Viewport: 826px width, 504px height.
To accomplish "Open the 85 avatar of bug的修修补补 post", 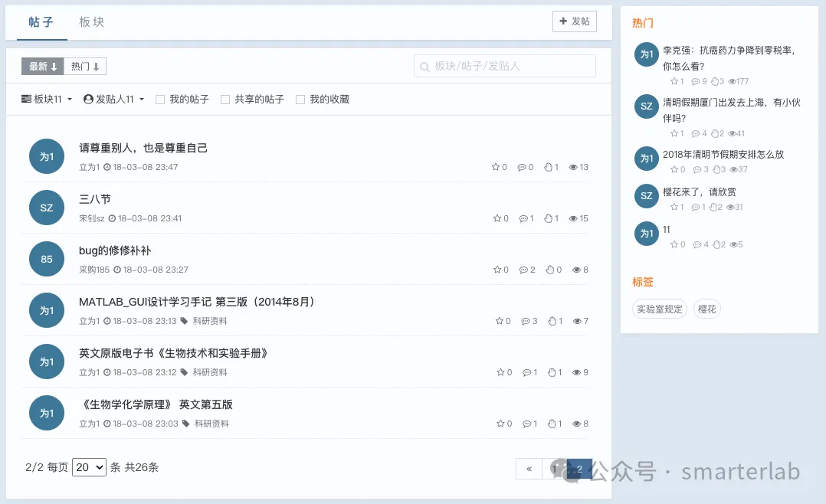I will [46, 259].
